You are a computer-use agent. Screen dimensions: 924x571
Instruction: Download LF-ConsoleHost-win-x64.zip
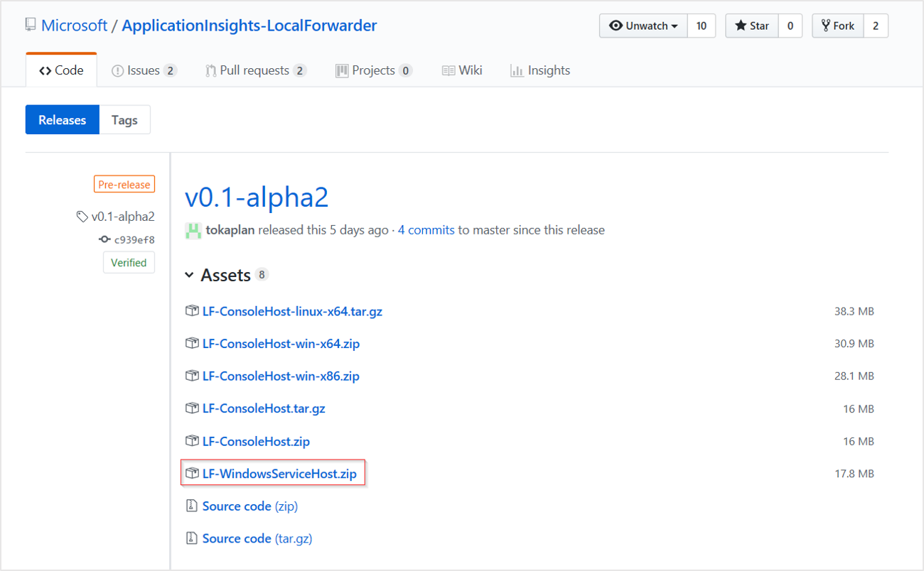click(281, 344)
